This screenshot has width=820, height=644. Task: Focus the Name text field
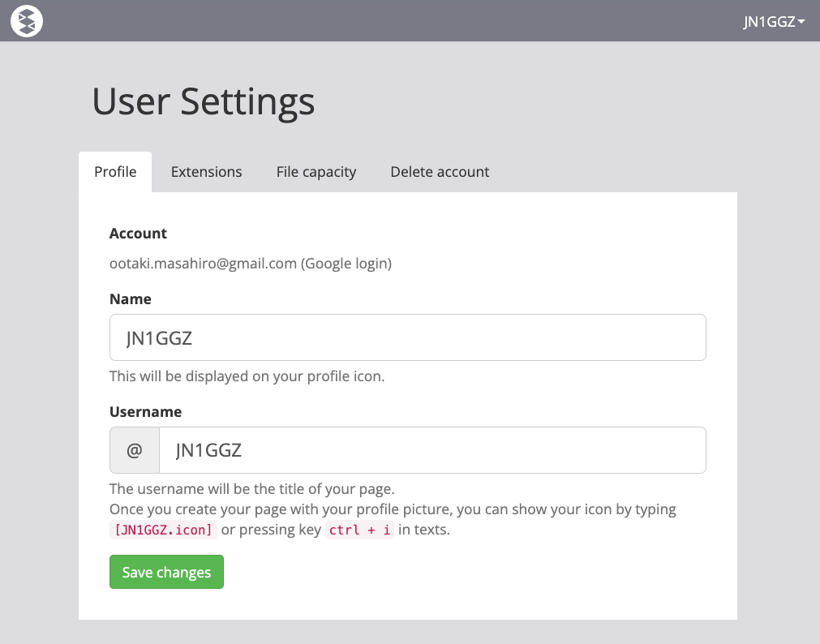(x=407, y=337)
